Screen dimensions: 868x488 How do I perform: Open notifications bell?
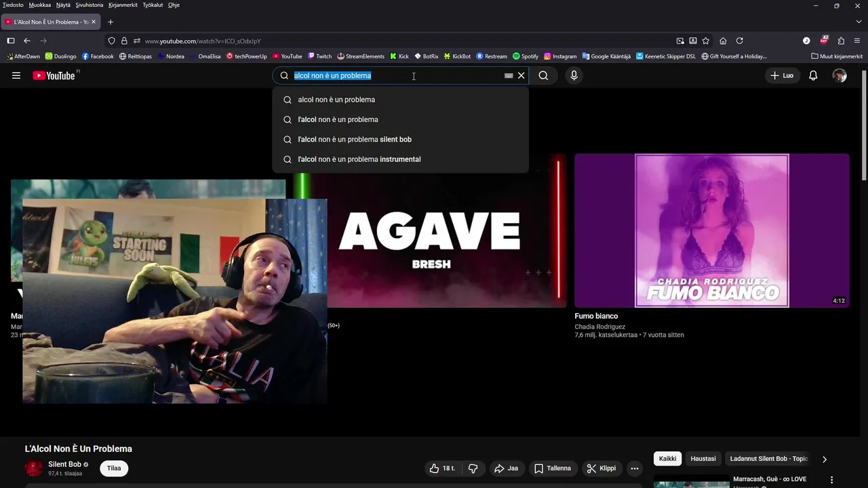click(x=813, y=76)
